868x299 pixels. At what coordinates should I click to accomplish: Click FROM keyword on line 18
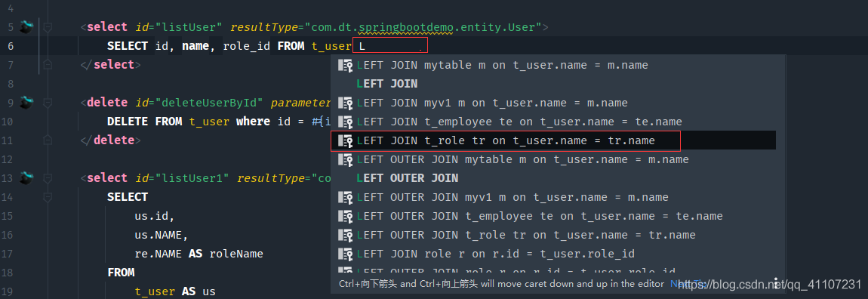[x=121, y=273]
